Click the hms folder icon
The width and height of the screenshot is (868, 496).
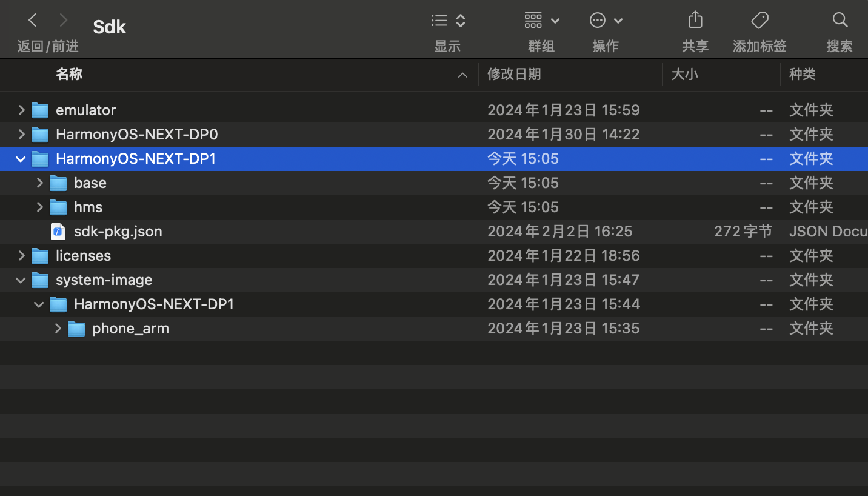pyautogui.click(x=58, y=207)
